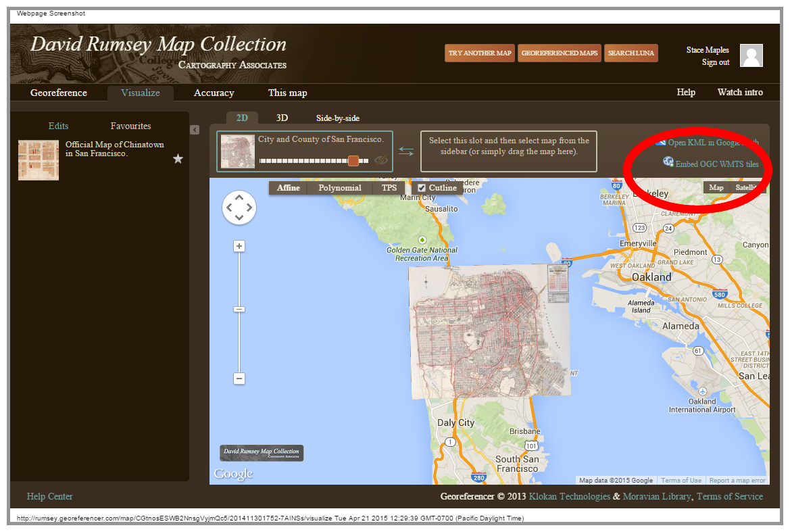Open the map's Terms of Use link
Screen dimensions: 790x532
tap(681, 481)
